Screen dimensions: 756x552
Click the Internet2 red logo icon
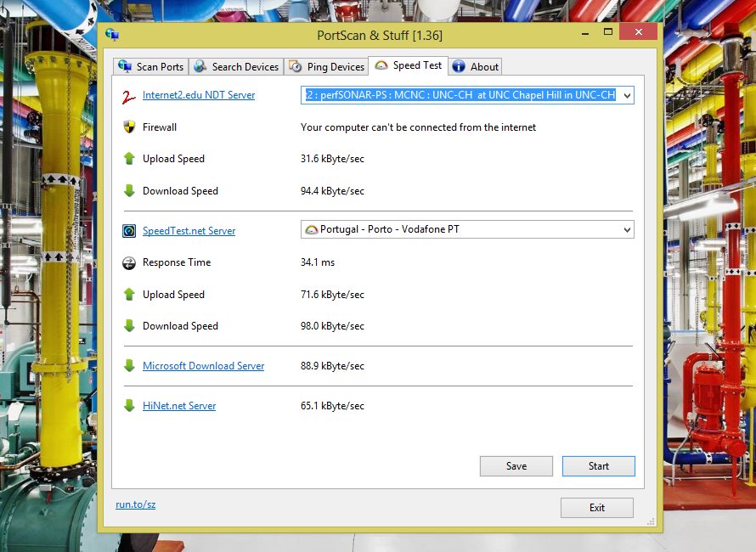[128, 97]
